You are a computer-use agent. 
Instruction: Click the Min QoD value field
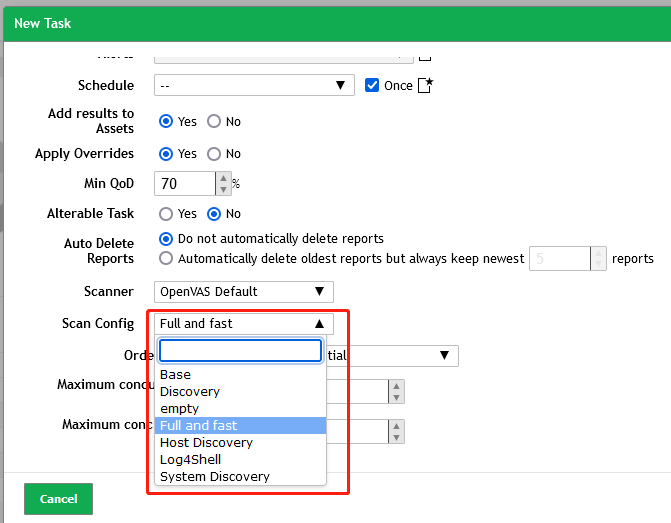point(185,184)
